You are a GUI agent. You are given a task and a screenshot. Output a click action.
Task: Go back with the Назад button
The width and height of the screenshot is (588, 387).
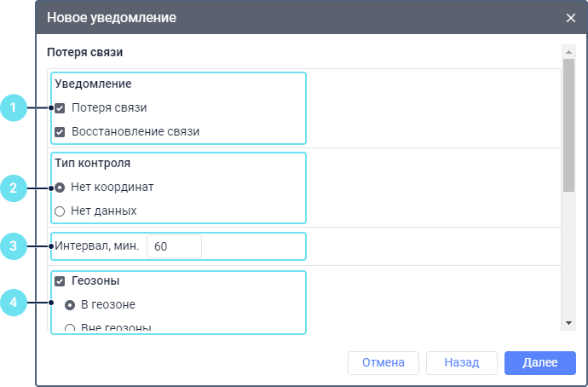click(x=461, y=362)
